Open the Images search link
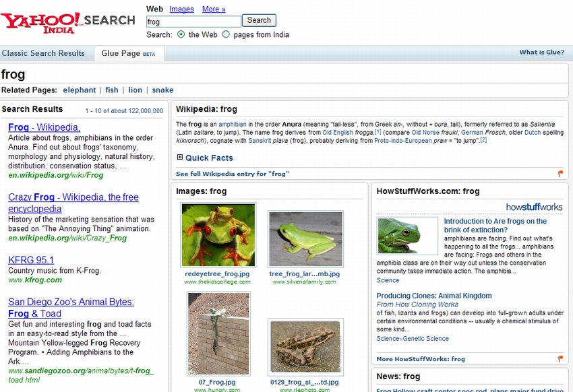This screenshot has height=392, width=573. tap(181, 9)
